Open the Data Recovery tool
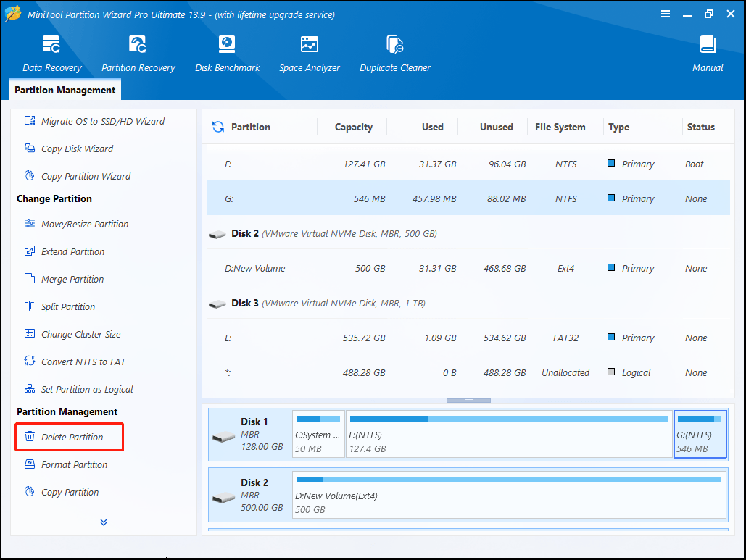The height and width of the screenshot is (560, 746). click(51, 53)
